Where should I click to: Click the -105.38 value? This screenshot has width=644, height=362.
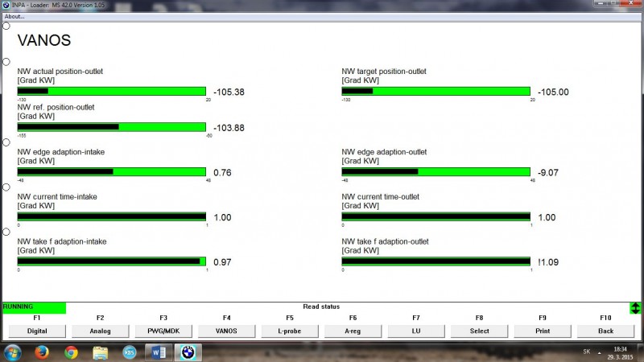coord(229,92)
